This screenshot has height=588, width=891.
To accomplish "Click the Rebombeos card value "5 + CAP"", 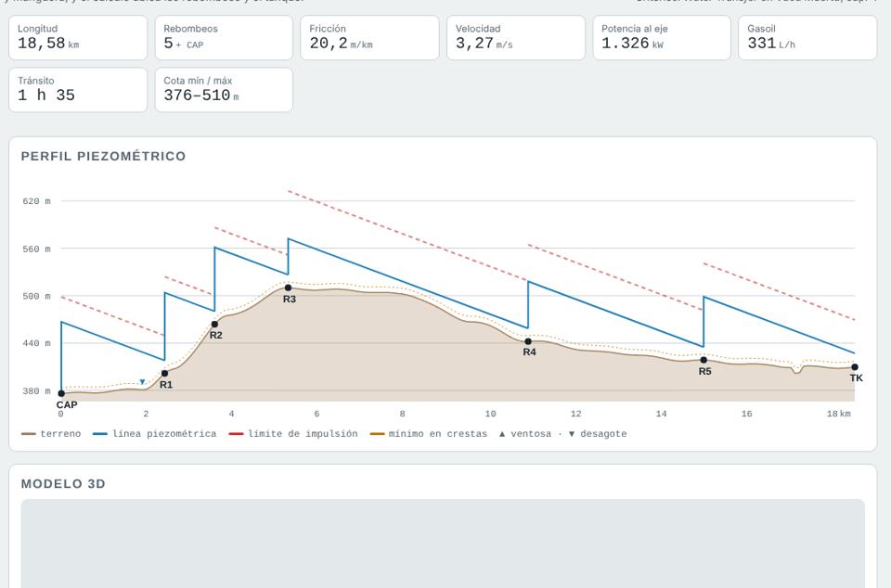I will pos(184,44).
